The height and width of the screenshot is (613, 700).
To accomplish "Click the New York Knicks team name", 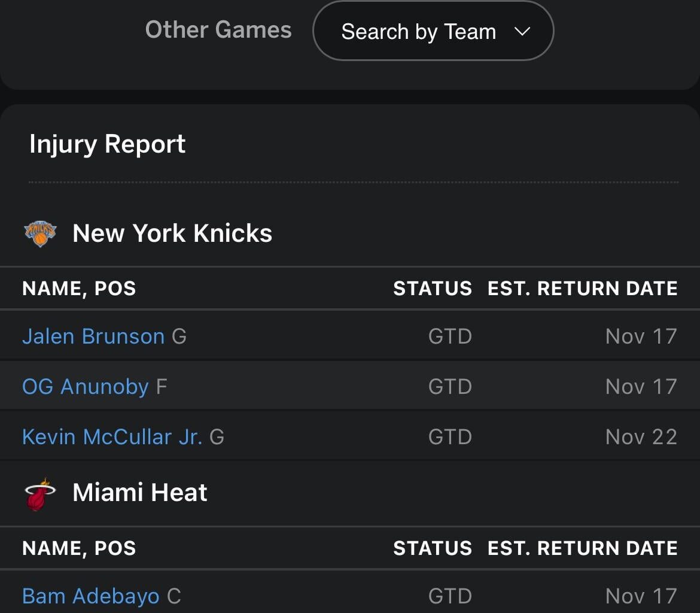I will point(172,233).
